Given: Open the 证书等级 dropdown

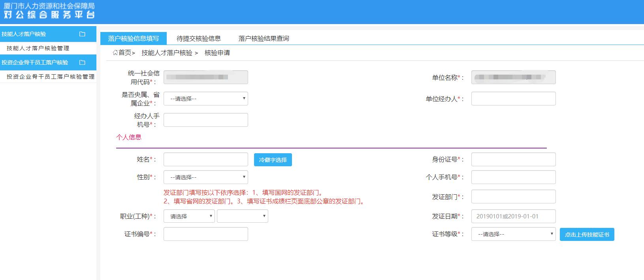Looking at the screenshot, I should click(x=514, y=234).
